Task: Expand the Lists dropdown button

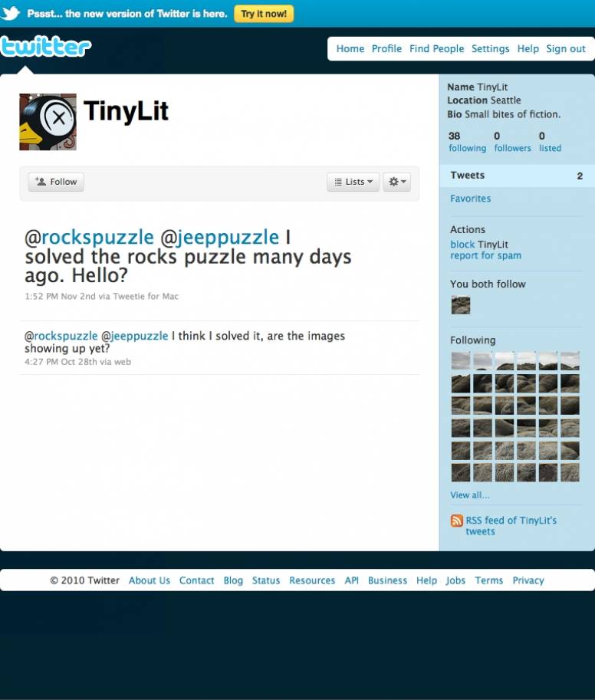Action: (x=353, y=182)
